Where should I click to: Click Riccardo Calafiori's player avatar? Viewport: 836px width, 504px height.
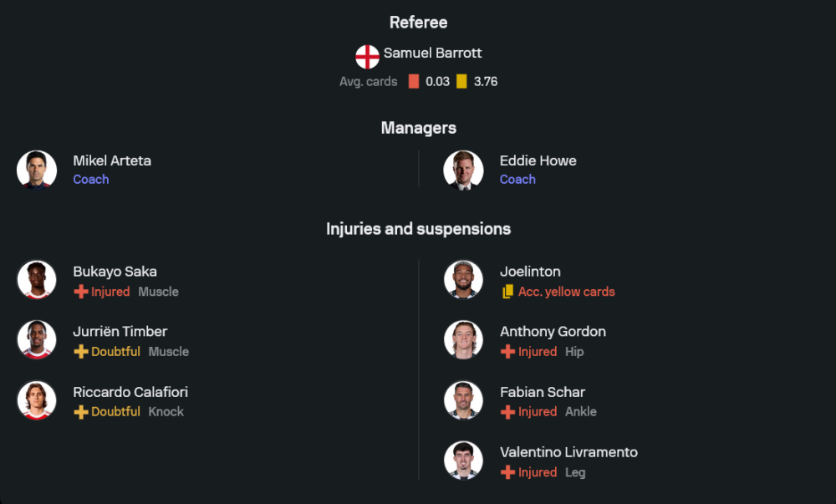click(37, 400)
